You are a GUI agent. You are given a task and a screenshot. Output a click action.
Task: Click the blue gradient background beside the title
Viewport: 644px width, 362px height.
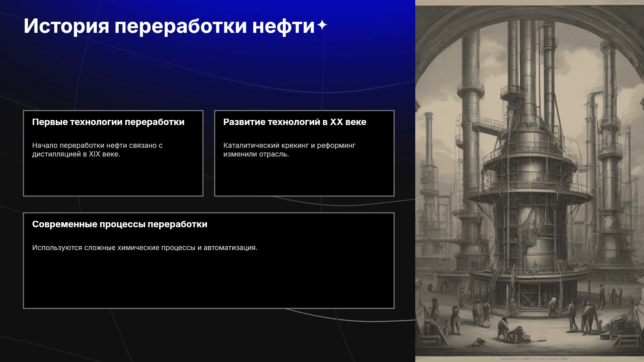point(369,27)
